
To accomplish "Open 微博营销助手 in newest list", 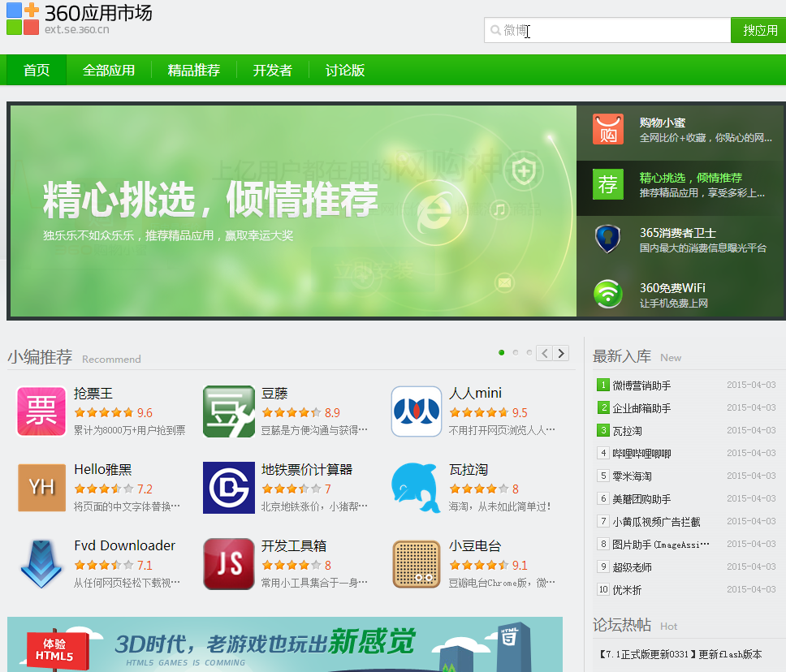I will (x=641, y=386).
